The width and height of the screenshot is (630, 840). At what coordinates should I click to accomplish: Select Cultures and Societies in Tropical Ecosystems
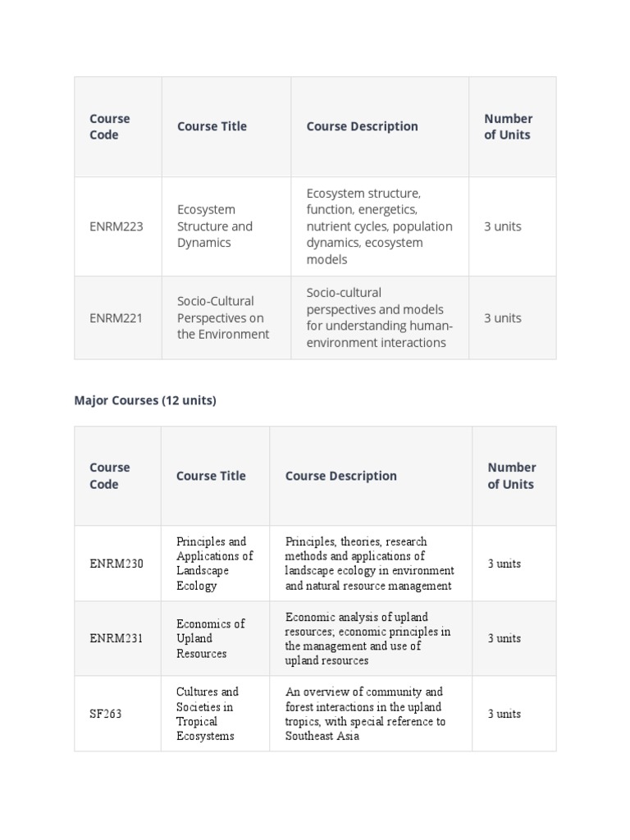point(208,714)
